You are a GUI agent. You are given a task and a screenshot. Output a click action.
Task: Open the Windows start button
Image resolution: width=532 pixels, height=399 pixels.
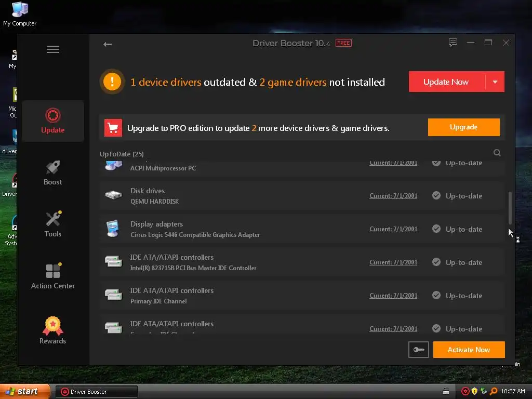[24, 392]
